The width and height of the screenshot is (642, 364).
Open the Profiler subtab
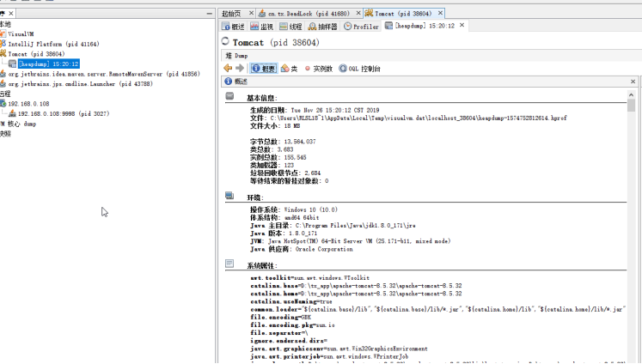(361, 27)
